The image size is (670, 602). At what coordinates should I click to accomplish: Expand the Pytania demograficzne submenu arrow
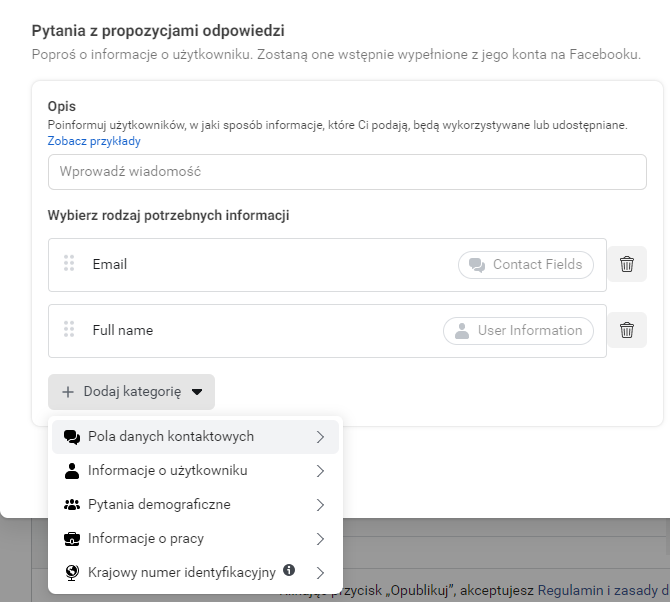[320, 505]
